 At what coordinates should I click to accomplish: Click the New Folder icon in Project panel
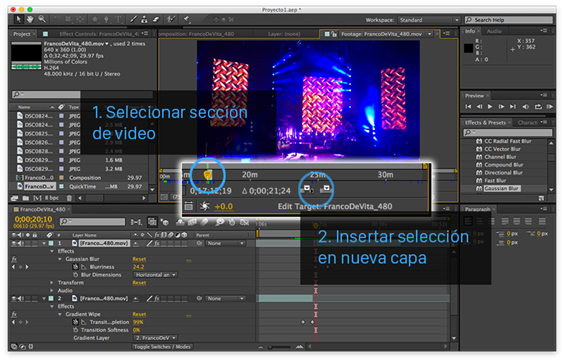click(26, 198)
